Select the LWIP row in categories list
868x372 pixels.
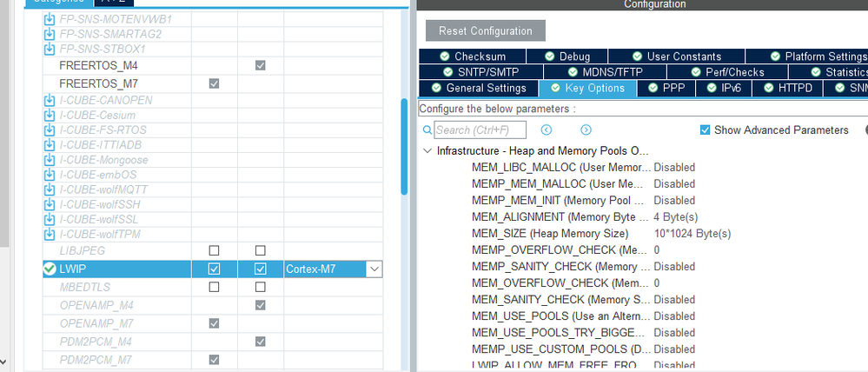[213, 269]
